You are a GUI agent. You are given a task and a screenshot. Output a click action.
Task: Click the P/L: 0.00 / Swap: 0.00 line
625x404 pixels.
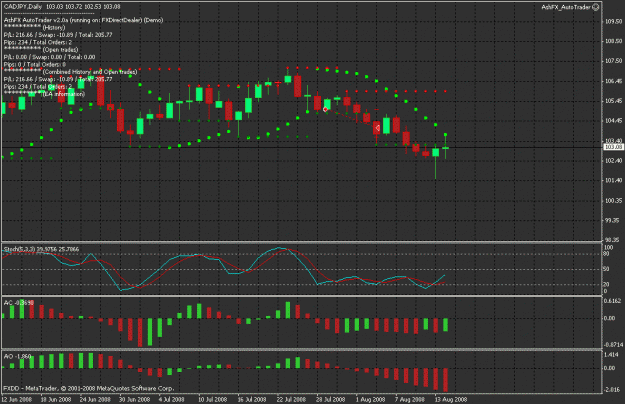pyautogui.click(x=49, y=57)
